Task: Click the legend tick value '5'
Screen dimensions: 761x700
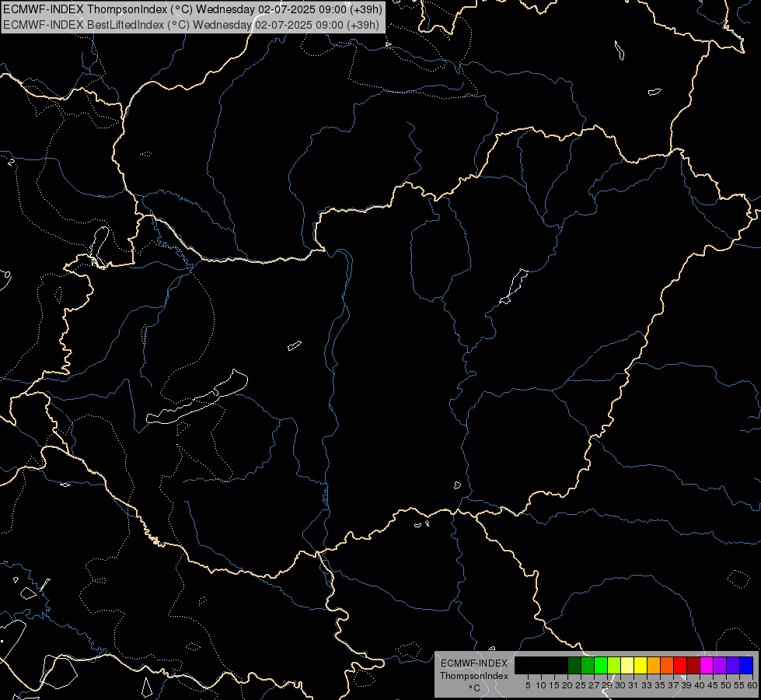Action: [x=528, y=685]
